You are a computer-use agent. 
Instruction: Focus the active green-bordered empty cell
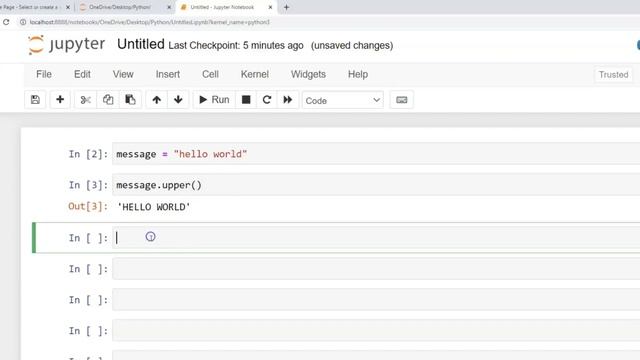click(376, 238)
